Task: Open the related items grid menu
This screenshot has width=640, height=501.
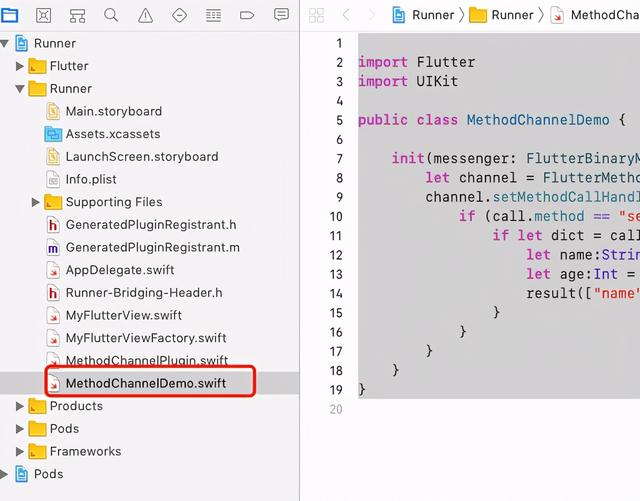Action: pos(316,16)
